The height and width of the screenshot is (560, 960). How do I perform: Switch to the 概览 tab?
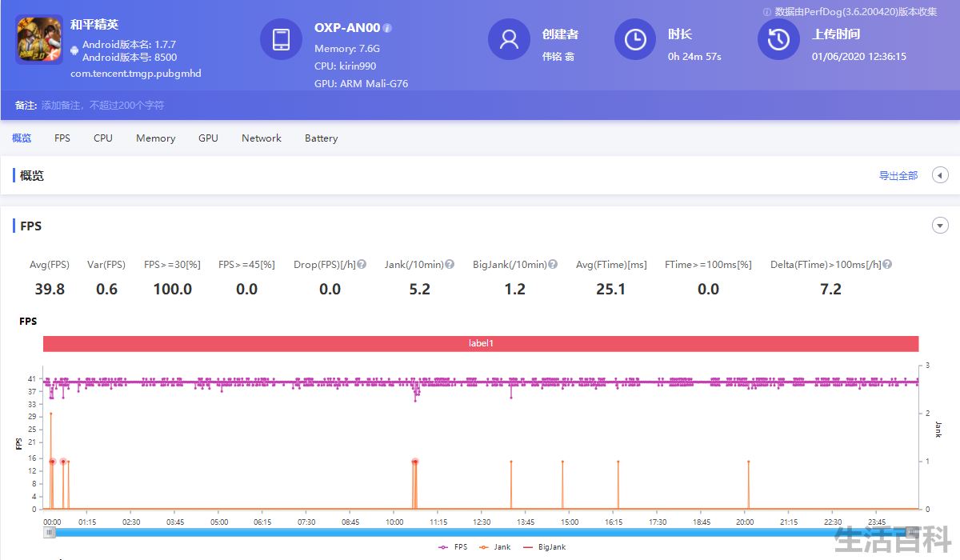(x=22, y=138)
